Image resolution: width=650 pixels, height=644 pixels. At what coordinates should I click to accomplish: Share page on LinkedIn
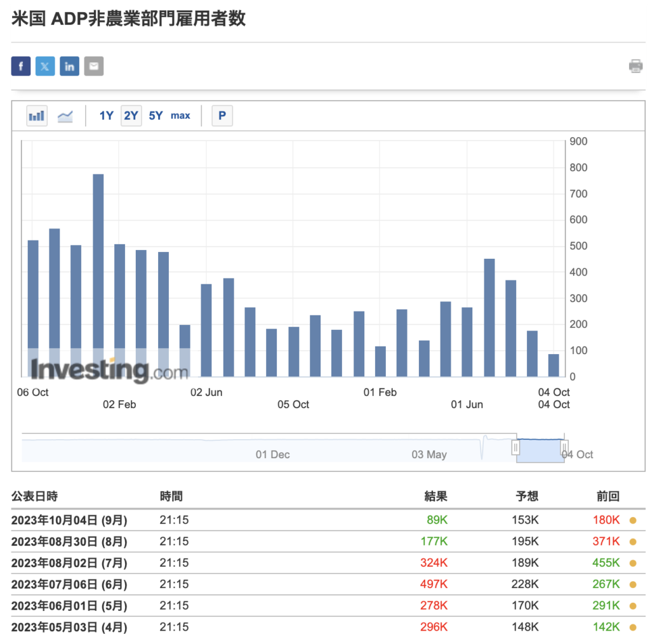[x=70, y=67]
